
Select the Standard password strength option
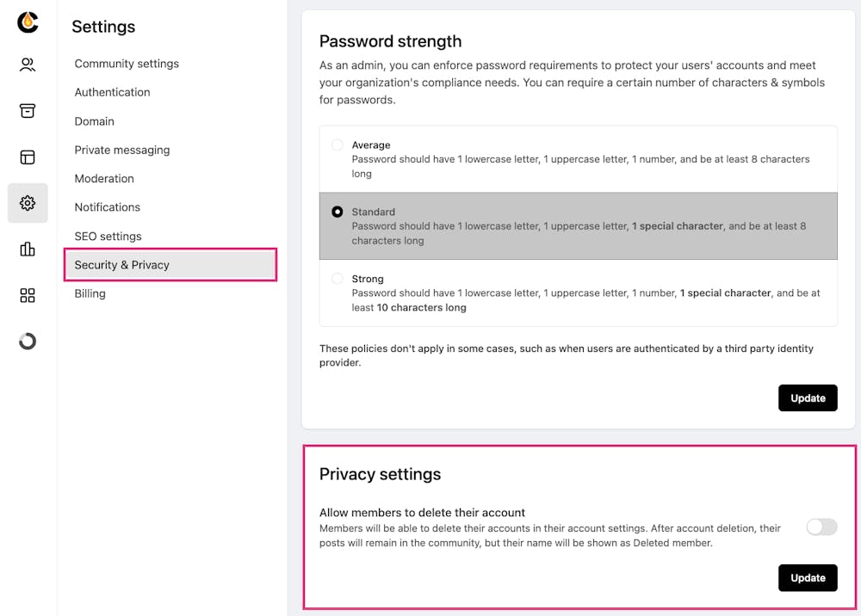[x=338, y=212]
